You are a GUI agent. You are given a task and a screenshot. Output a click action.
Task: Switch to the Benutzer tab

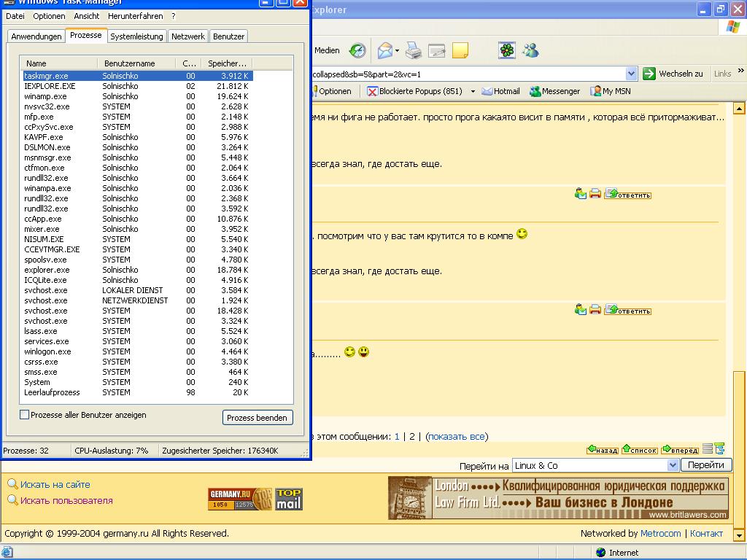[x=228, y=36]
